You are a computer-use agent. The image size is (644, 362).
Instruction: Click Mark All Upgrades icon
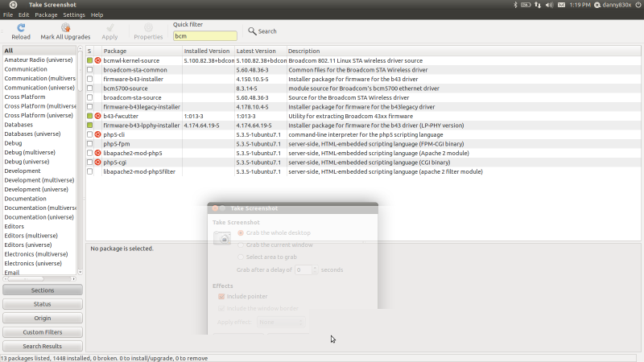65,27
